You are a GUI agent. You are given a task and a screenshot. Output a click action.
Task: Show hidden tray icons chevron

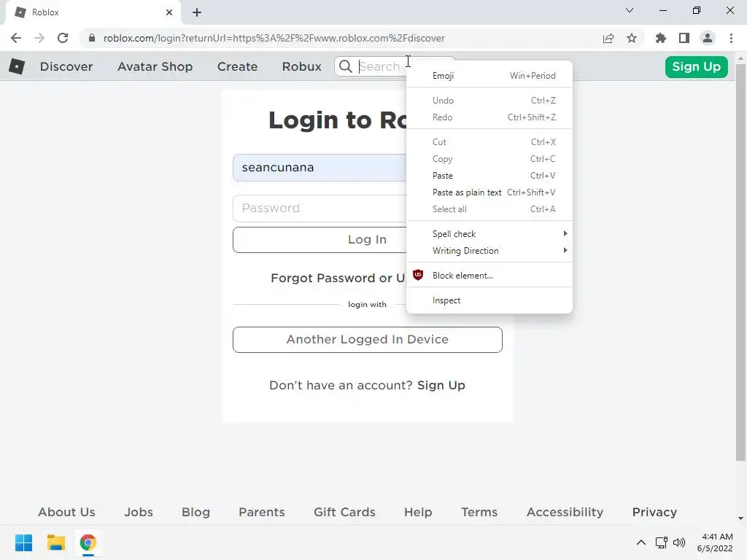[641, 542]
